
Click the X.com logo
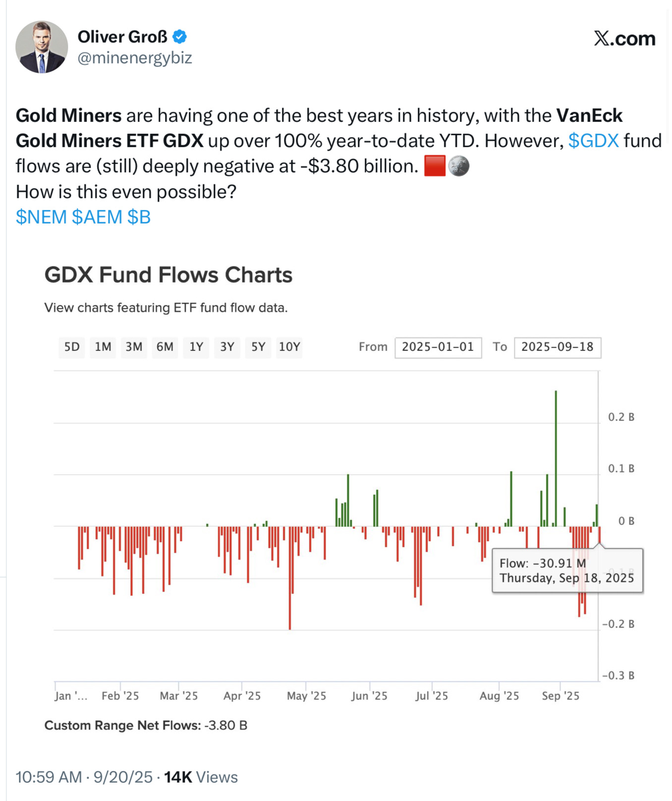624,39
